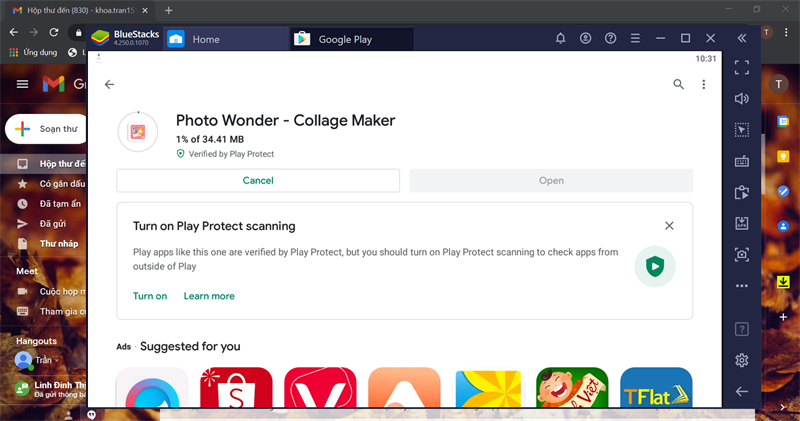Click the Turn on link for Play Protect
Image resolution: width=800 pixels, height=421 pixels.
[x=150, y=296]
